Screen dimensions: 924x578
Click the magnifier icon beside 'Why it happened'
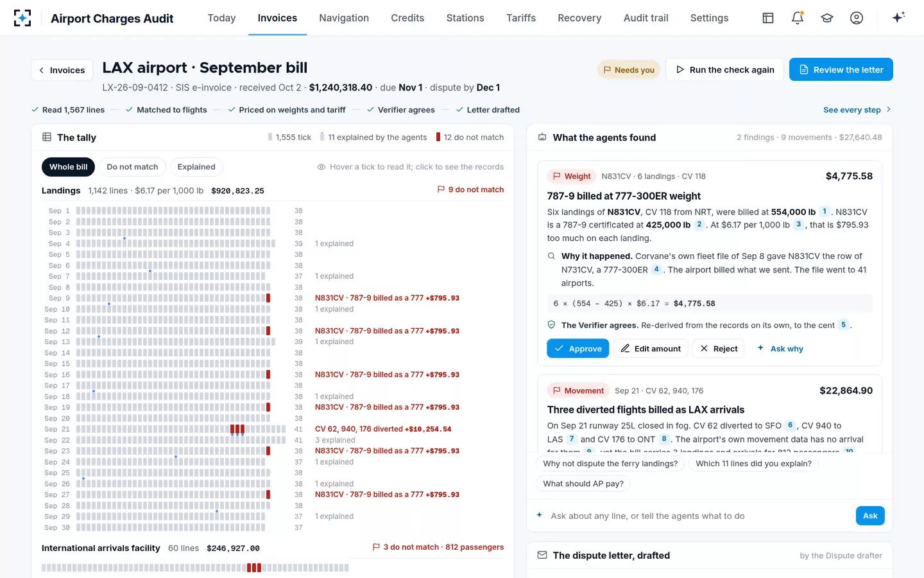(x=551, y=256)
